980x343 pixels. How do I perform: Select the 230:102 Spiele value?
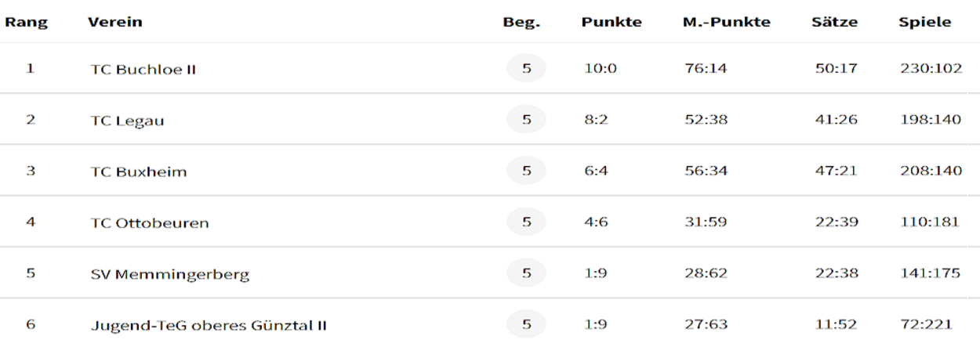pyautogui.click(x=931, y=69)
